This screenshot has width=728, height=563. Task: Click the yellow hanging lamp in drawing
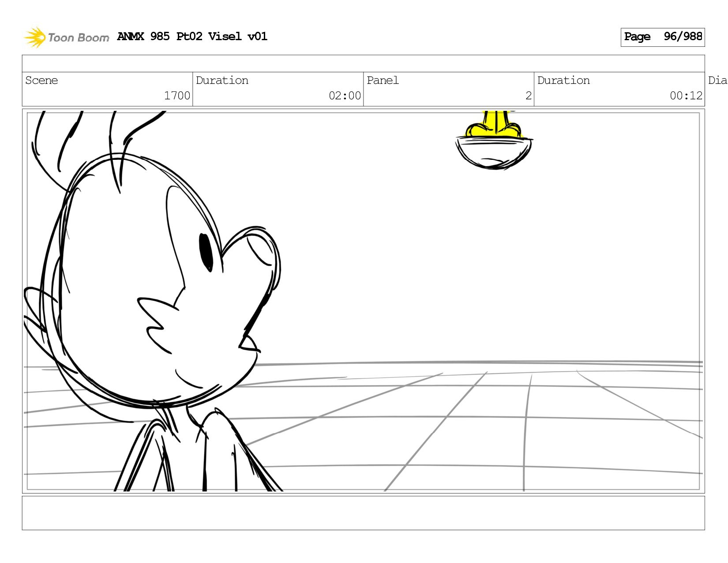[494, 140]
